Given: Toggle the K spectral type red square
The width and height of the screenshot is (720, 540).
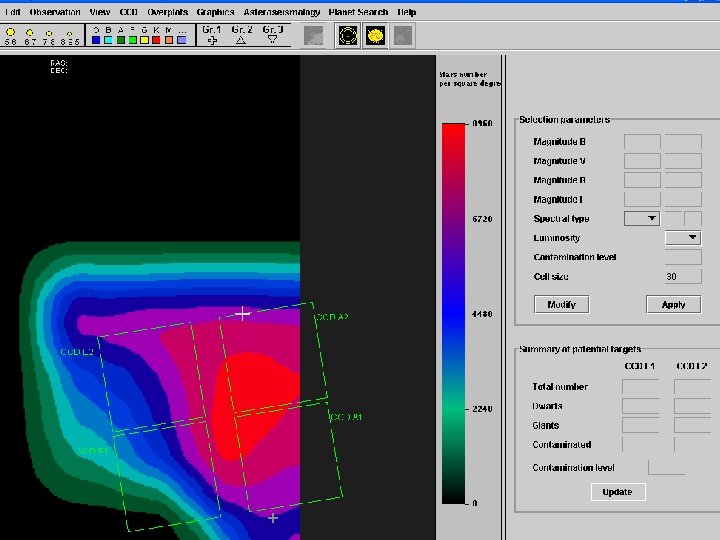Looking at the screenshot, I should coord(156,40).
